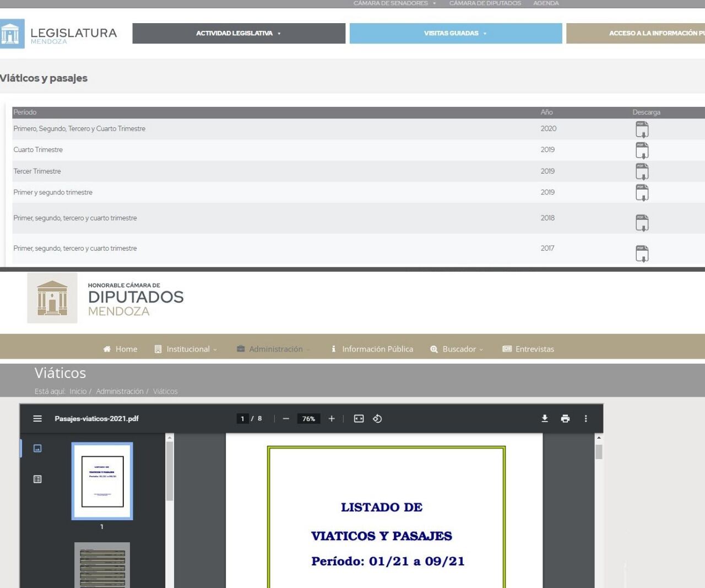Download Tercer Trimestre 2019 PDF
The width and height of the screenshot is (705, 588).
click(x=642, y=172)
